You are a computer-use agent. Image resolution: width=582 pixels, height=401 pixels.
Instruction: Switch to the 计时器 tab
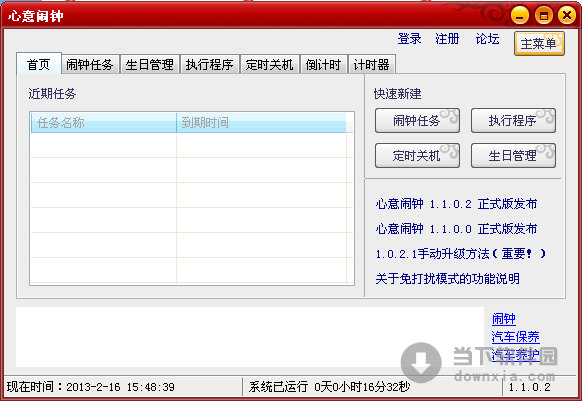pyautogui.click(x=372, y=65)
